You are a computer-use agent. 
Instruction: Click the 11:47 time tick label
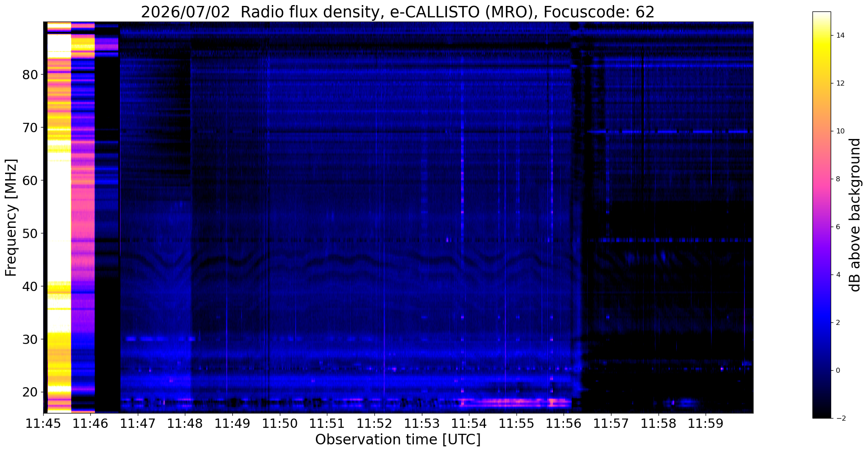(138, 424)
